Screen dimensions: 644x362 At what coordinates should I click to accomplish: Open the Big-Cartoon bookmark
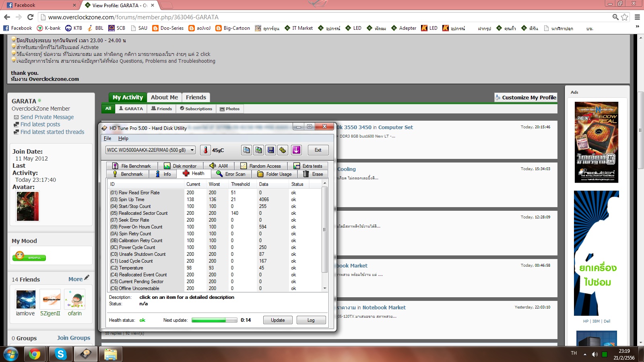pyautogui.click(x=233, y=28)
